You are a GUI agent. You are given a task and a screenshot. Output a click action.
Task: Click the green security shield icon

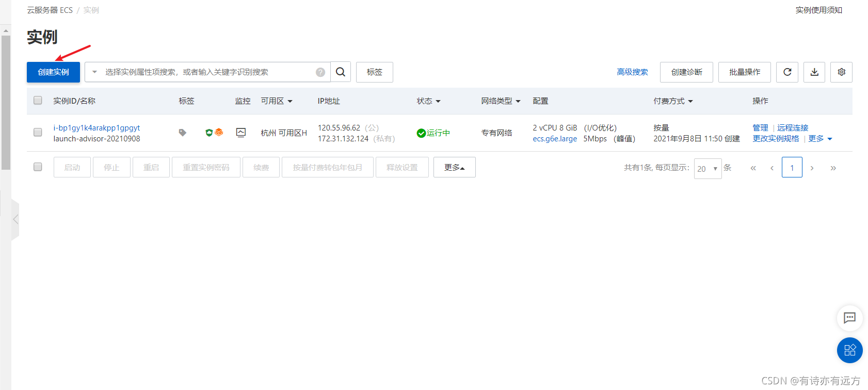click(x=209, y=133)
